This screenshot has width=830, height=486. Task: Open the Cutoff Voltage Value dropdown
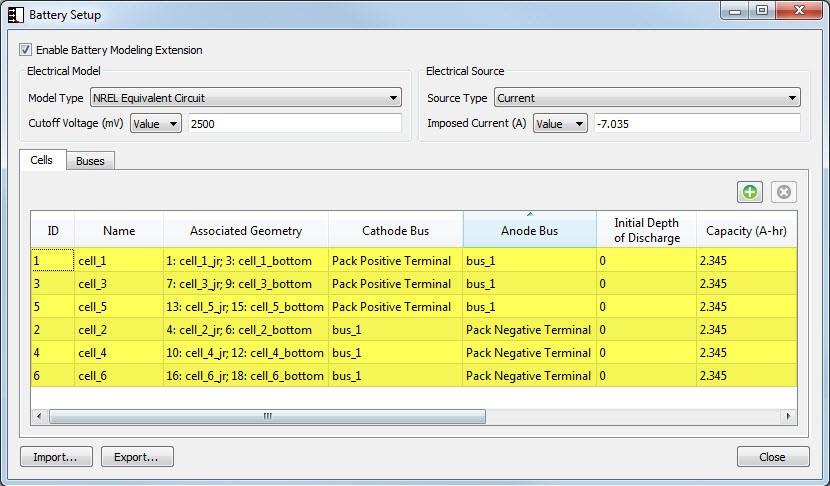(156, 124)
